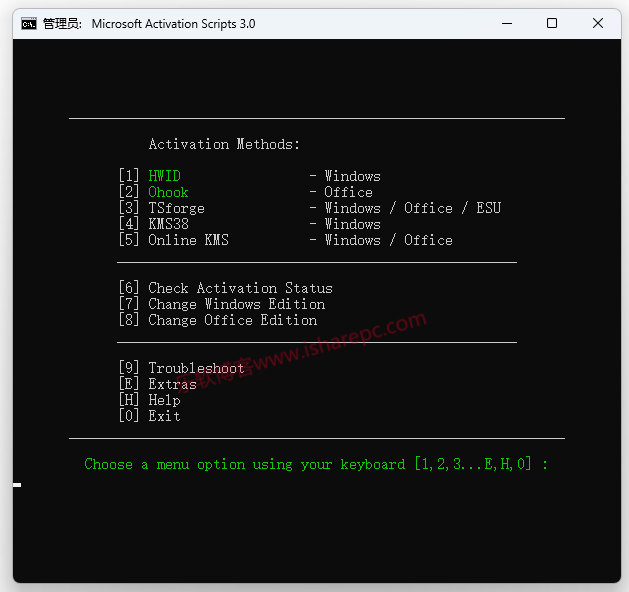Click the green 'Choose a menu option' prompt
This screenshot has height=592, width=629.
coord(316,464)
